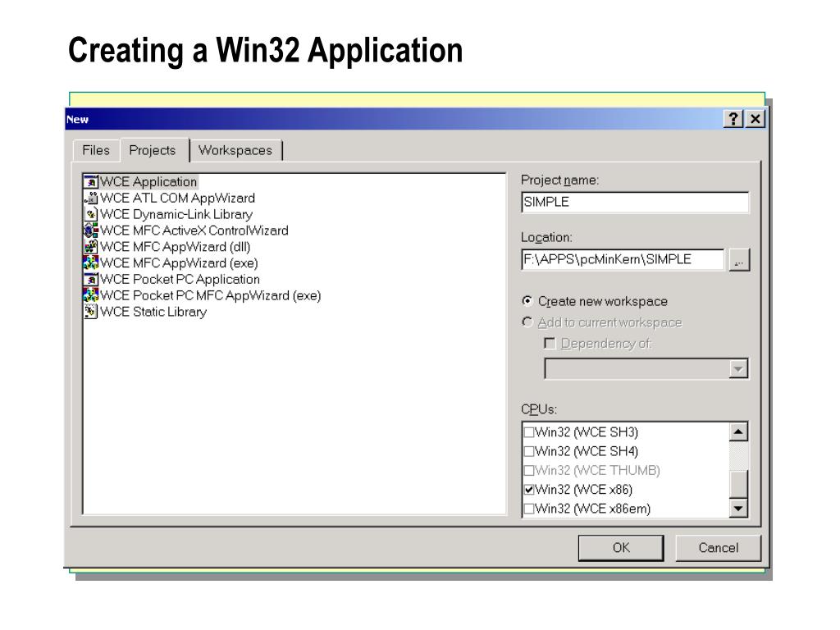This screenshot has height=630, width=840.
Task: Tick the Dependency of checkbox
Action: [549, 343]
